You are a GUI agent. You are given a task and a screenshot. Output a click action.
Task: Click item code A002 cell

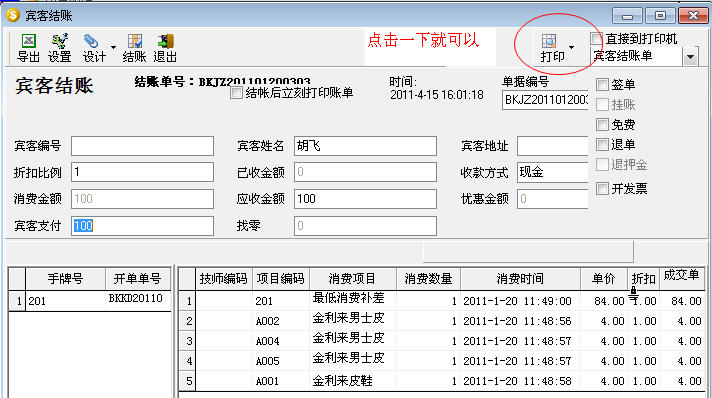click(x=281, y=321)
